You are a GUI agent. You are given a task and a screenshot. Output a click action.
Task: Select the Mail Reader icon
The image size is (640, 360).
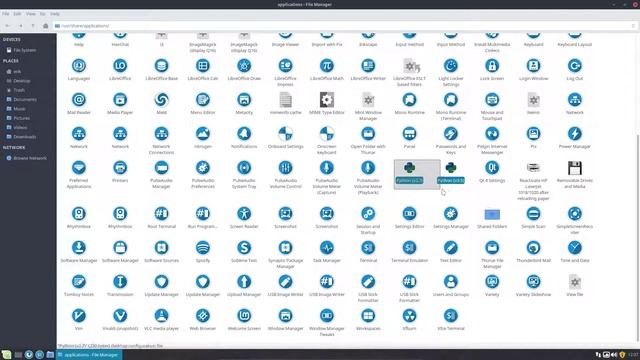pyautogui.click(x=79, y=100)
